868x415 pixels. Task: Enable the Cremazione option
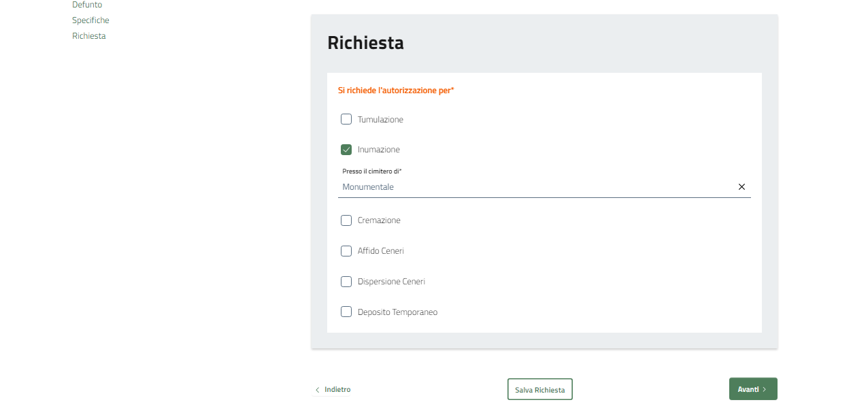[346, 220]
